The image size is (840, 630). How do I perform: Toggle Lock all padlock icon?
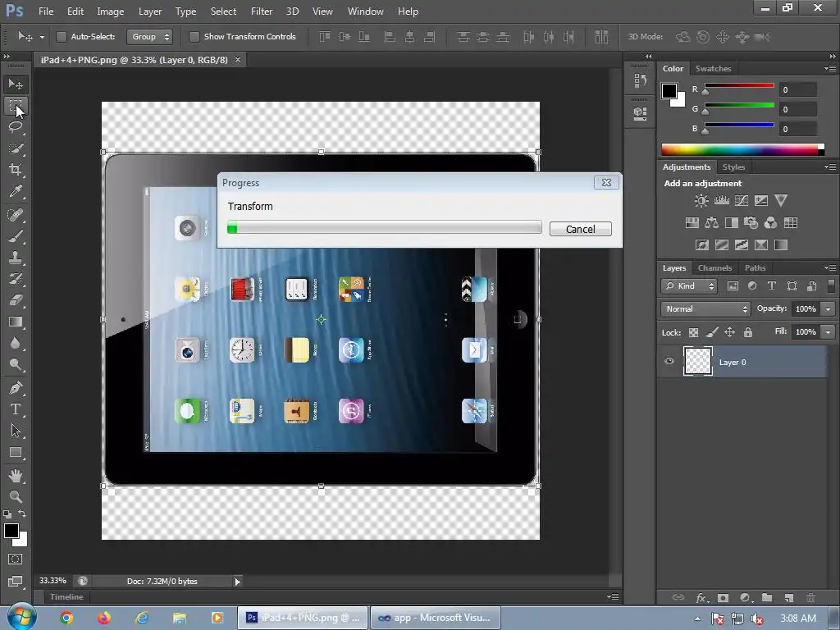click(748, 333)
